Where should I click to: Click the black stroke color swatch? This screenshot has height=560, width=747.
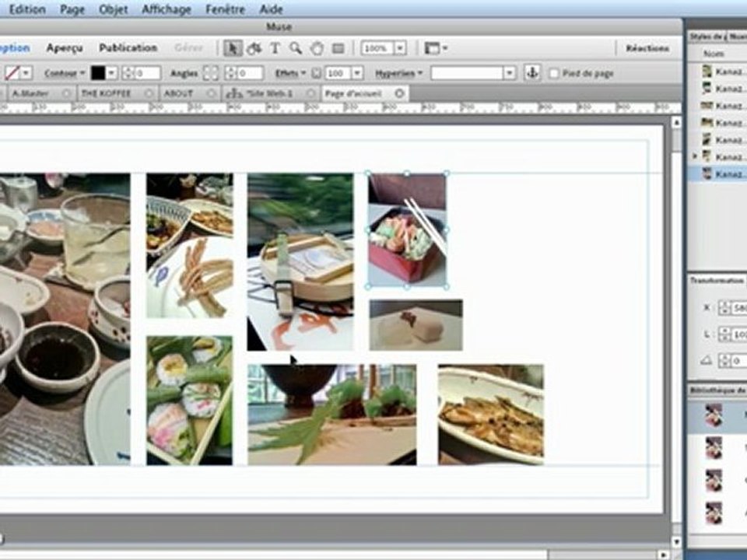98,73
